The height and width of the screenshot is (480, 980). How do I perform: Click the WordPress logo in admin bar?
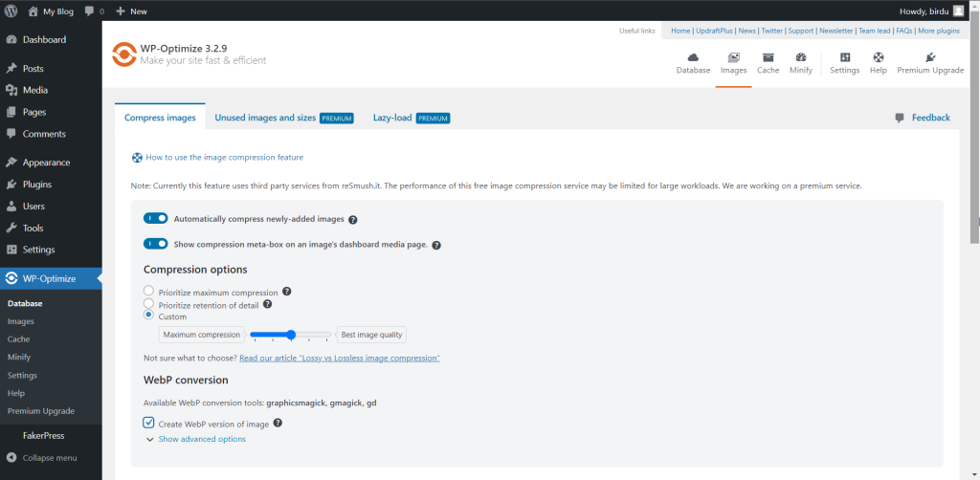pyautogui.click(x=11, y=11)
